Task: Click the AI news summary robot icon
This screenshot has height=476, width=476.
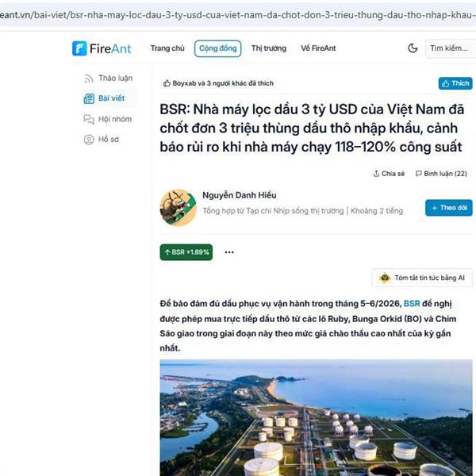Action: coord(385,278)
